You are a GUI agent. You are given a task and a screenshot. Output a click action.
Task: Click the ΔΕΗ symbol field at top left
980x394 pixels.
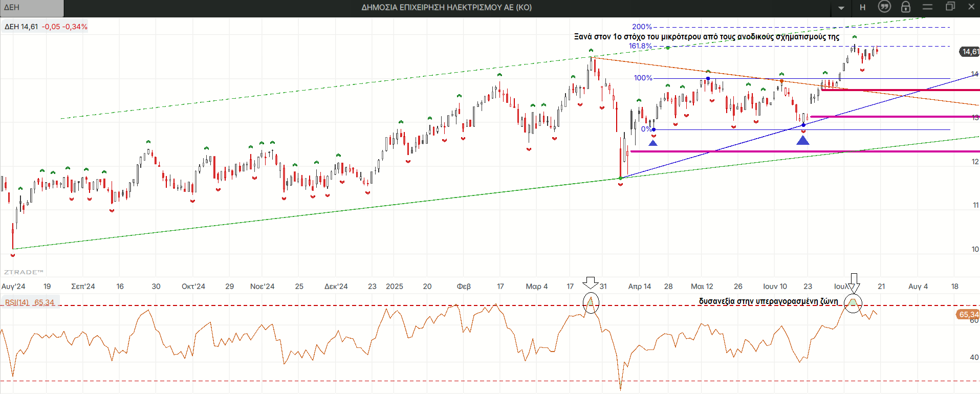coord(32,8)
